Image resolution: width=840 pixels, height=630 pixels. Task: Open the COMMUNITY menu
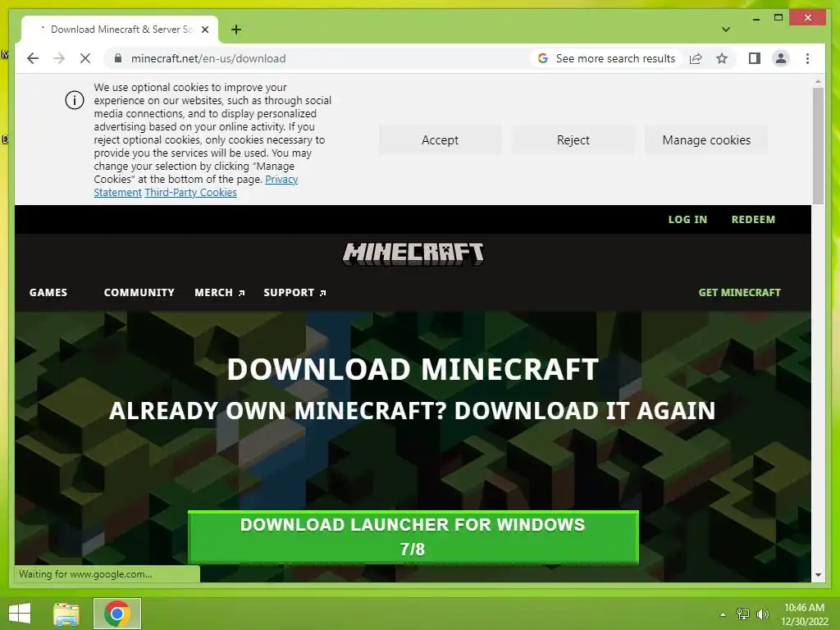click(139, 293)
